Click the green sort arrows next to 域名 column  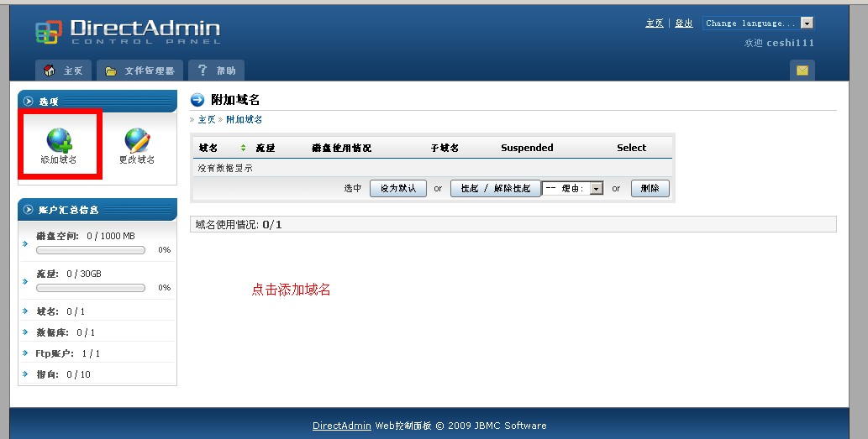[x=243, y=148]
